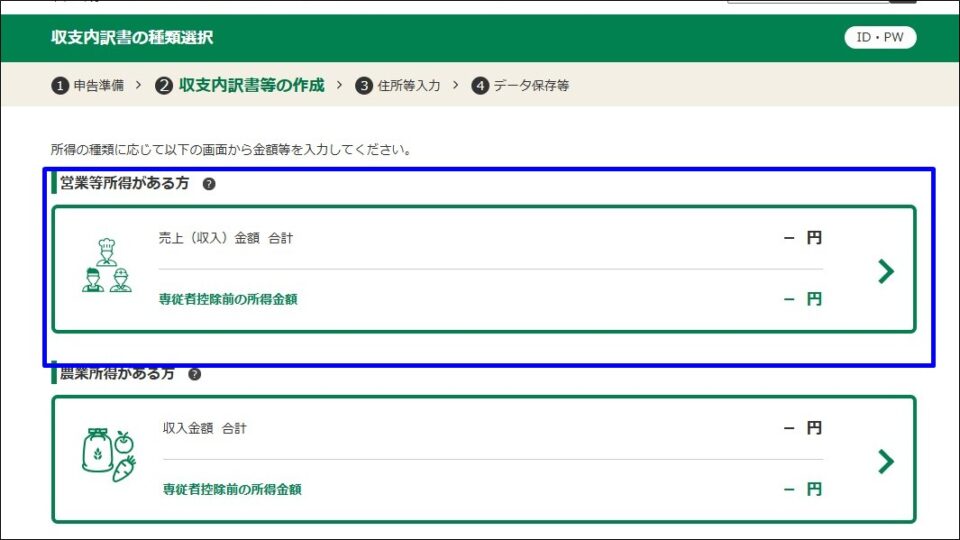Select the データ保存等 step label

coord(531,86)
